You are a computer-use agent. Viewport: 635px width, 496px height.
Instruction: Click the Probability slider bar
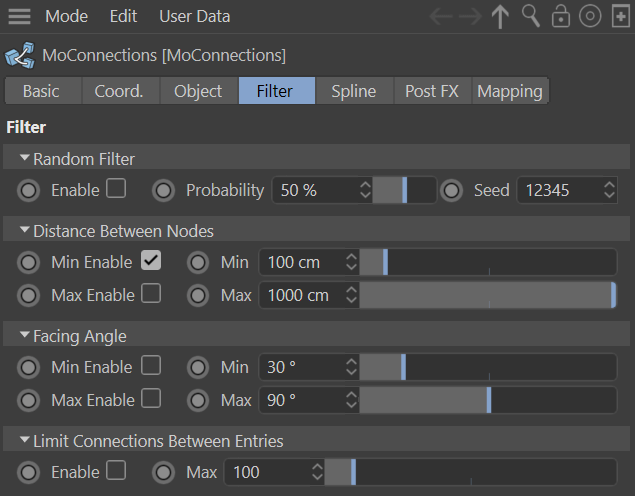tap(404, 190)
